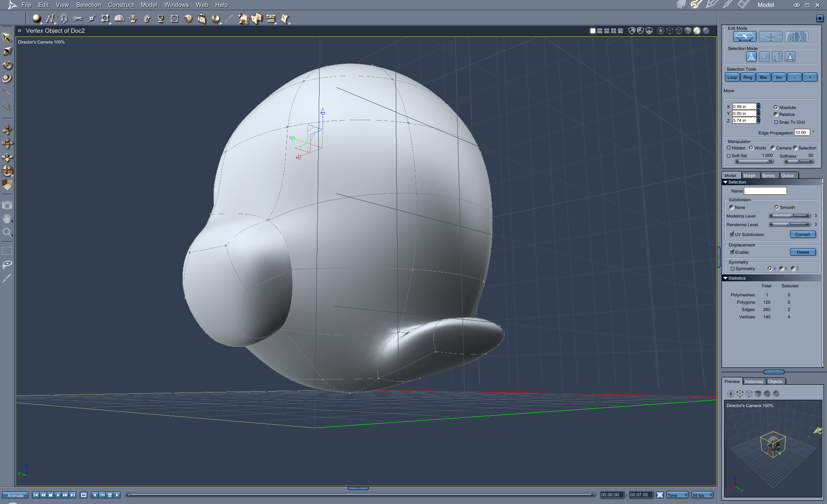Open the 24 fps dropdown

pos(702,495)
